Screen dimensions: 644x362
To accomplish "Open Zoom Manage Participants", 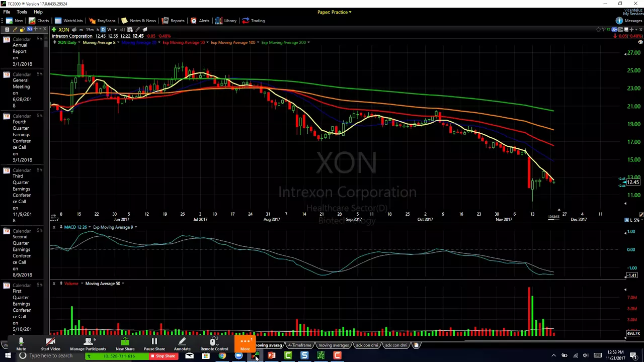I will [x=88, y=344].
